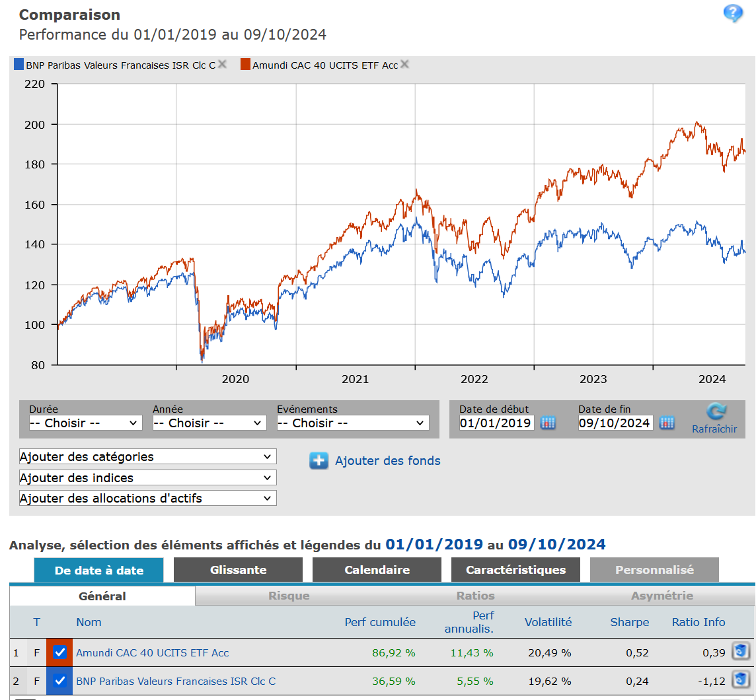756x700 pixels.
Task: Sort by Sharpe column header
Action: pyautogui.click(x=630, y=622)
